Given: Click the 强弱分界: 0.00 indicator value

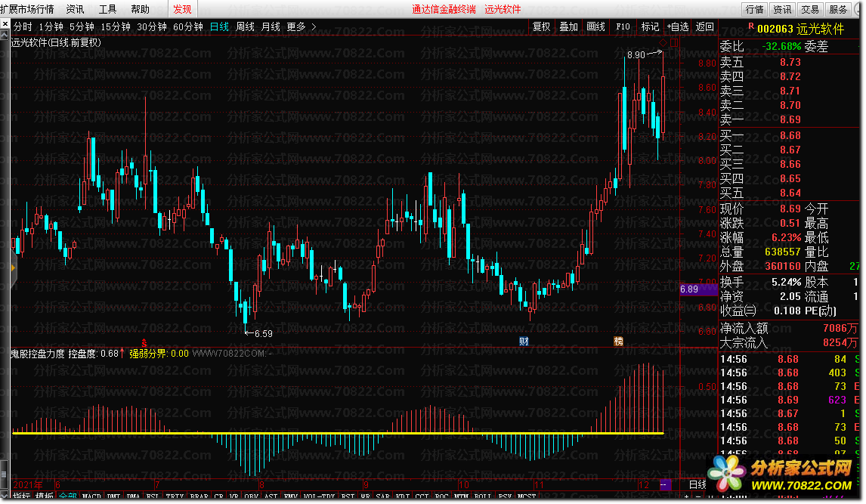Looking at the screenshot, I should [159, 354].
